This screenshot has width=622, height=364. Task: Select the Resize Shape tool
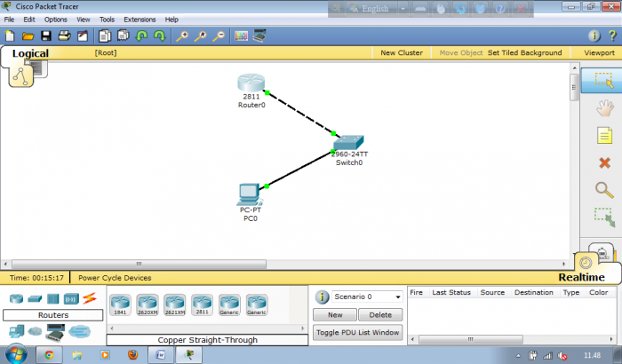tap(604, 218)
